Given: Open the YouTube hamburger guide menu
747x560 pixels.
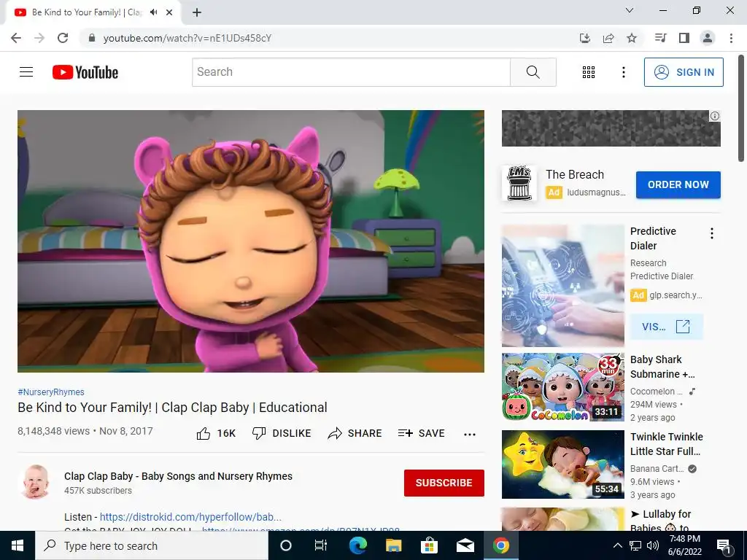Looking at the screenshot, I should coord(26,72).
